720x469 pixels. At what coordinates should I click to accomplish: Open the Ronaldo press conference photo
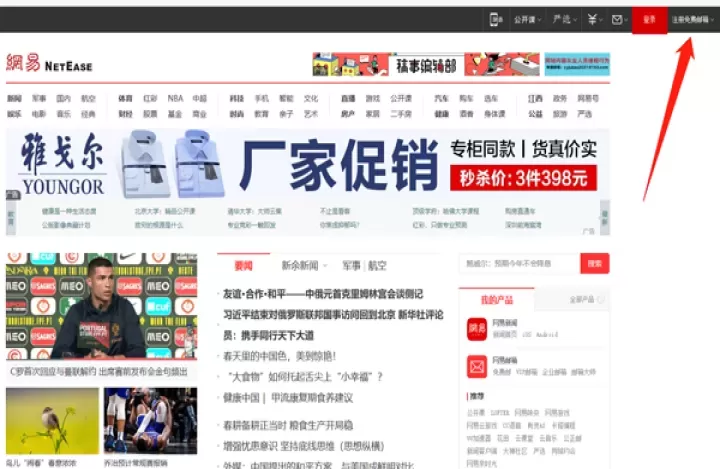click(x=101, y=306)
